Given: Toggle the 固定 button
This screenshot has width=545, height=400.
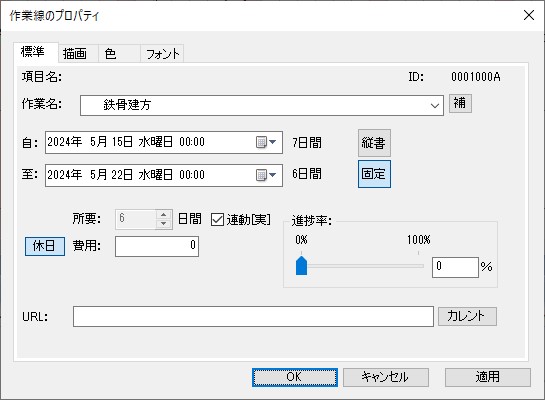Looking at the screenshot, I should pyautogui.click(x=374, y=174).
